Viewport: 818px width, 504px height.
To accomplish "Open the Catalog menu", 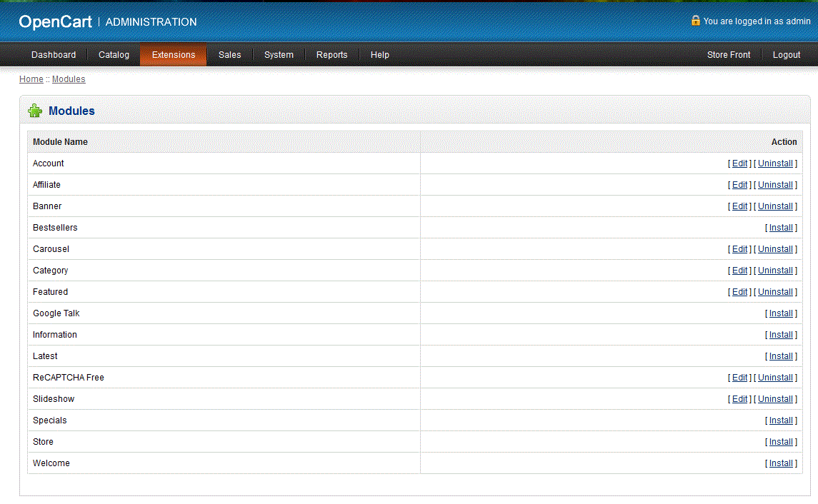I will 114,55.
